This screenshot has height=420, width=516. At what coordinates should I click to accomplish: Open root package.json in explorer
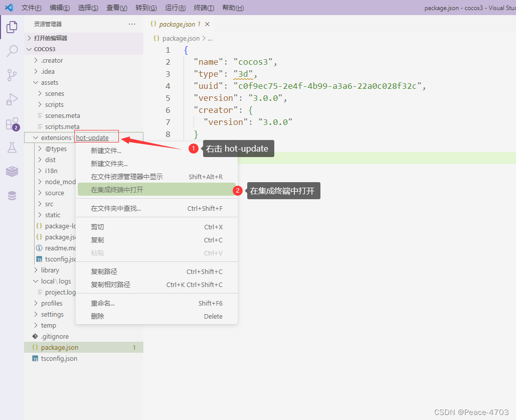[x=84, y=347]
